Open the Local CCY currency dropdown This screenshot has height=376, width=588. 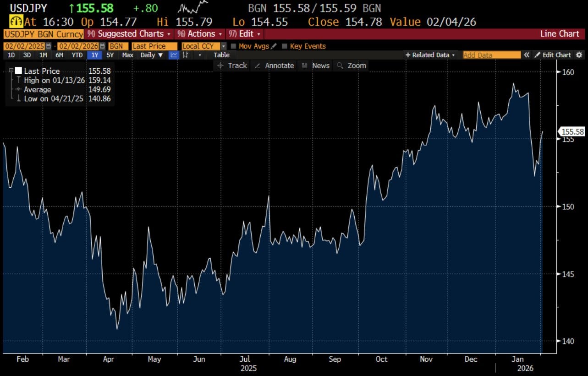pyautogui.click(x=223, y=46)
